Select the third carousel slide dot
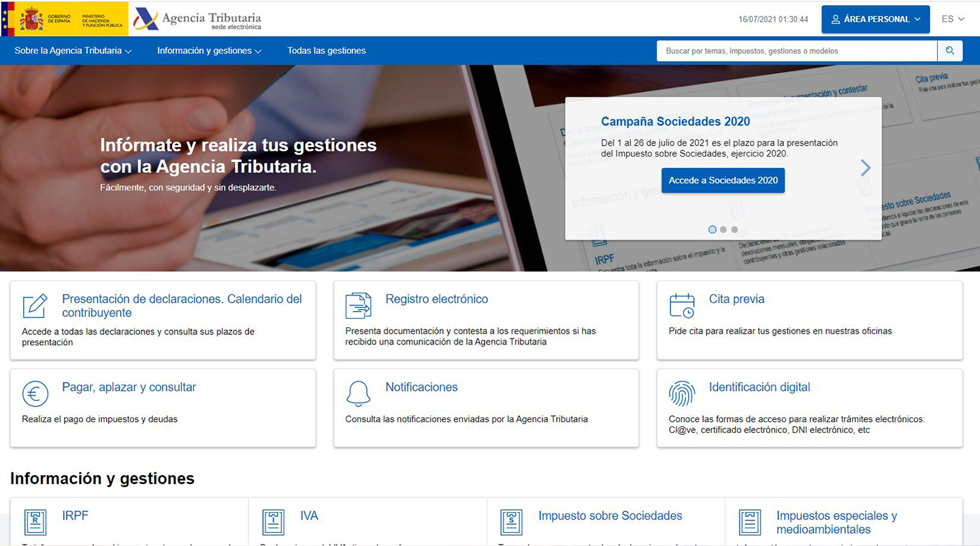 point(734,229)
